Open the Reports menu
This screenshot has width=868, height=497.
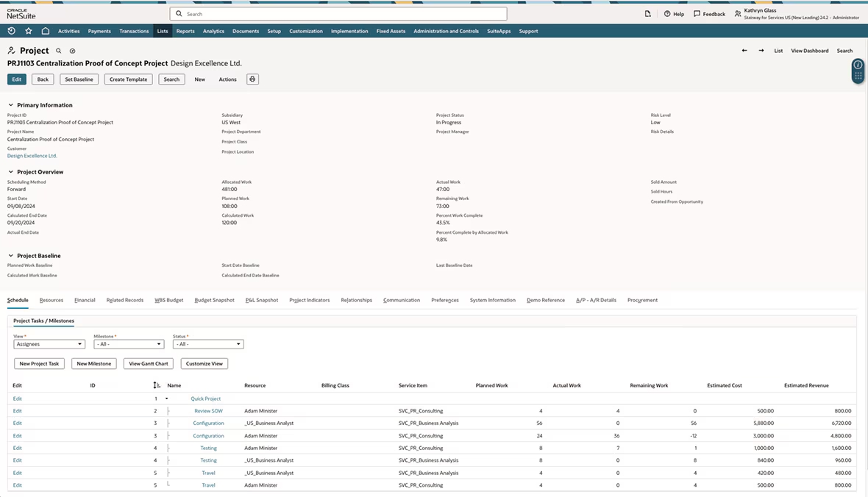(185, 31)
